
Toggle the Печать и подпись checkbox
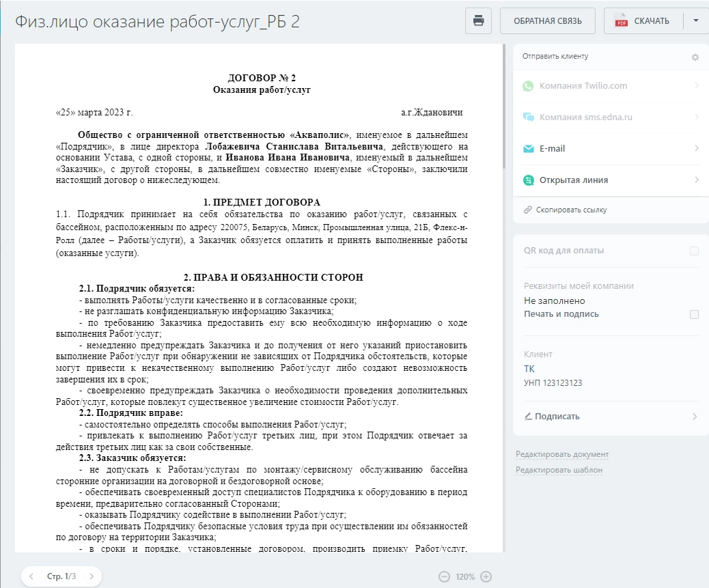(695, 315)
